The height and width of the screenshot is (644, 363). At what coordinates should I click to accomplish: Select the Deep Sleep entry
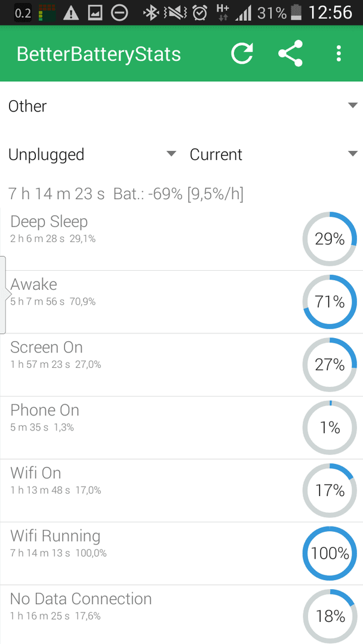coord(181,239)
